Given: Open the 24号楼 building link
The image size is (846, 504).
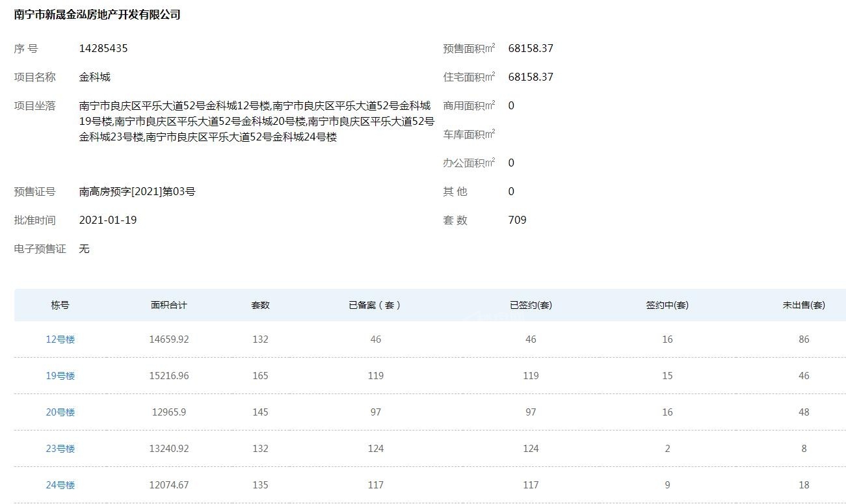Looking at the screenshot, I should pyautogui.click(x=60, y=485).
